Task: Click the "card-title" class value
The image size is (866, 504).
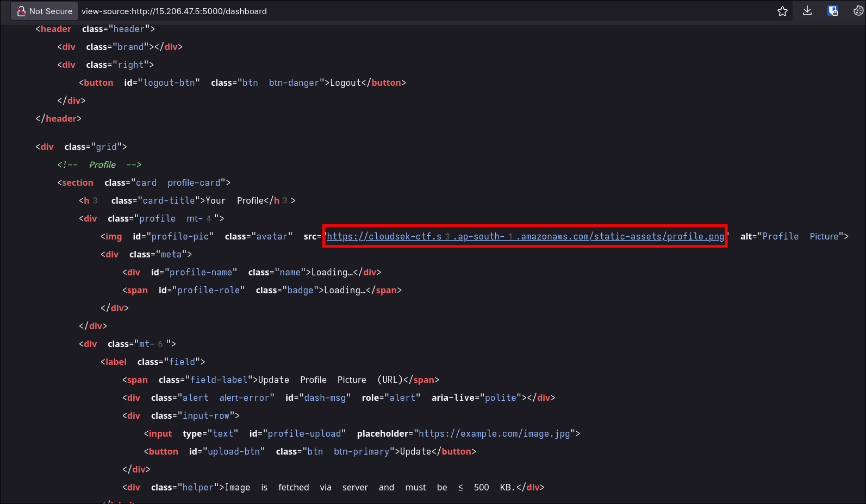Action: 169,200
